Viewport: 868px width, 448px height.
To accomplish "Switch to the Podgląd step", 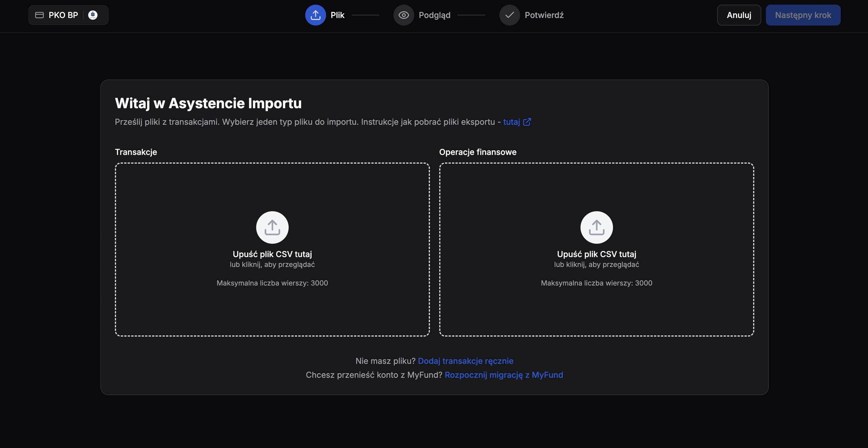I will 434,15.
